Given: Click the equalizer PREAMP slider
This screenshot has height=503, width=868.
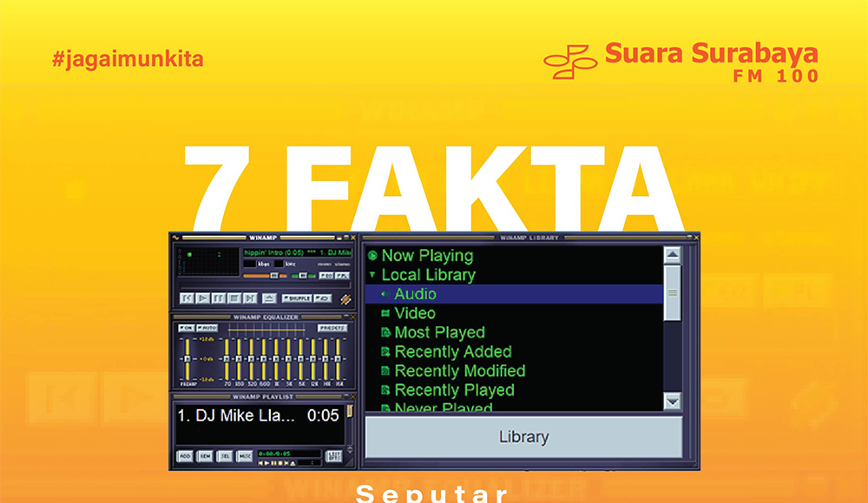Looking at the screenshot, I should point(187,360).
